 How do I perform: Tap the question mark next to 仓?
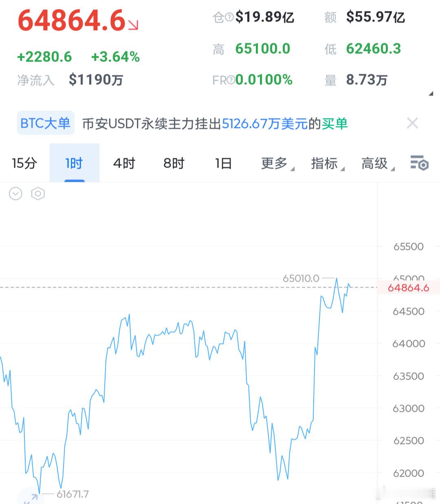click(229, 17)
